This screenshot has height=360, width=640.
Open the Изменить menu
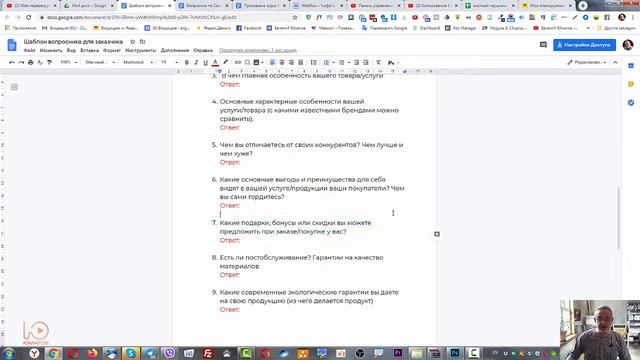51,50
